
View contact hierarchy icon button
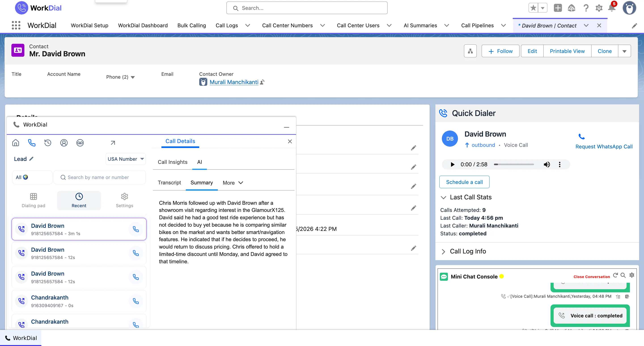[x=470, y=51]
